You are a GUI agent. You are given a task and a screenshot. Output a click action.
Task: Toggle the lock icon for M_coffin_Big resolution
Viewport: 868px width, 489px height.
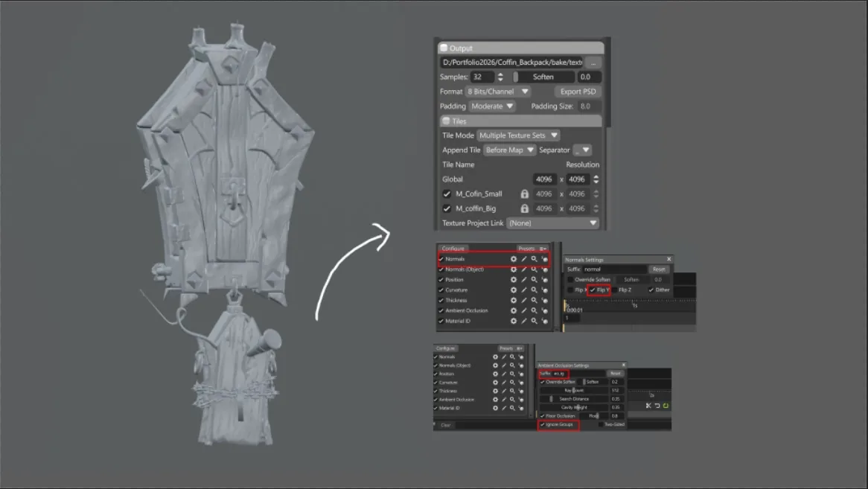click(524, 208)
